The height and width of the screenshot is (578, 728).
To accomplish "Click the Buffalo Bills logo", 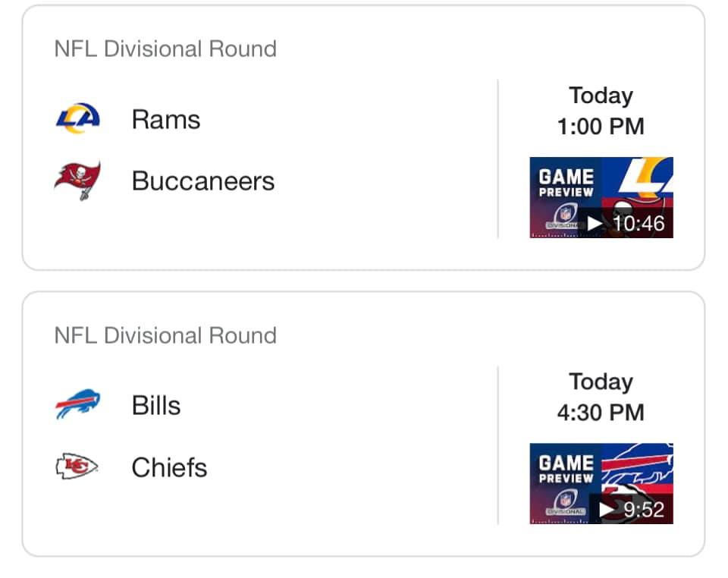I will [77, 405].
